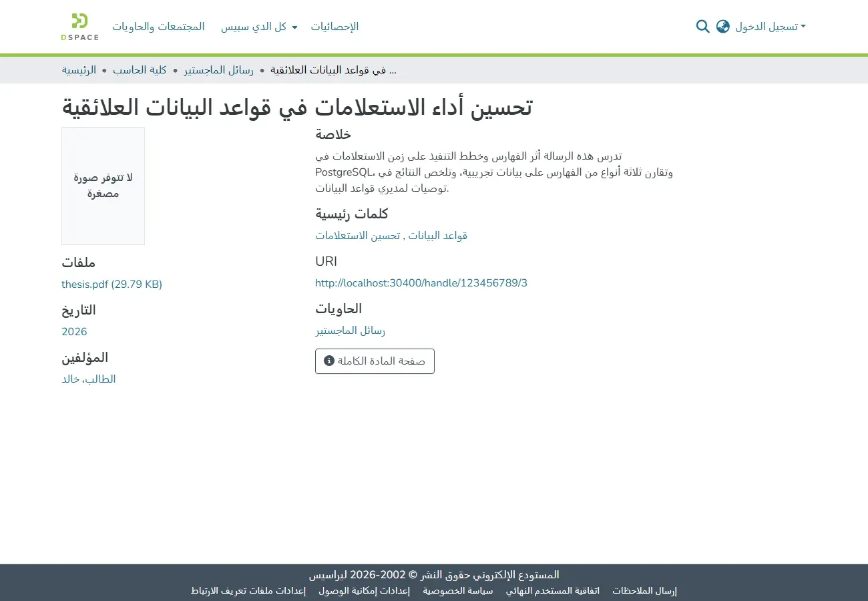Click the footer copyright text
This screenshot has height=601, width=868.
coord(434,574)
